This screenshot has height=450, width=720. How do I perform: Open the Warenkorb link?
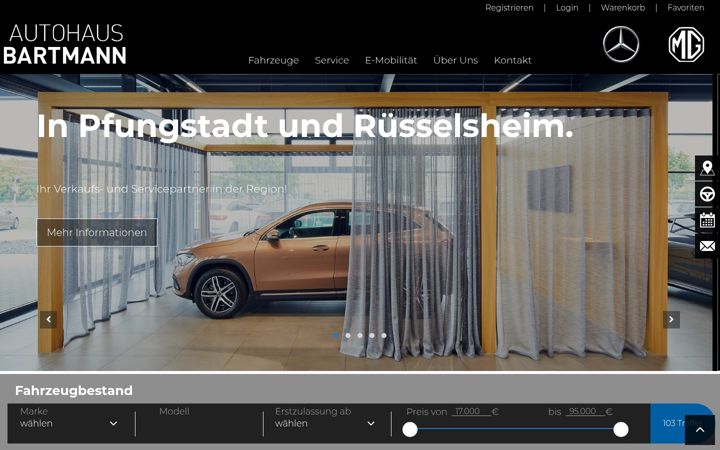click(x=623, y=8)
